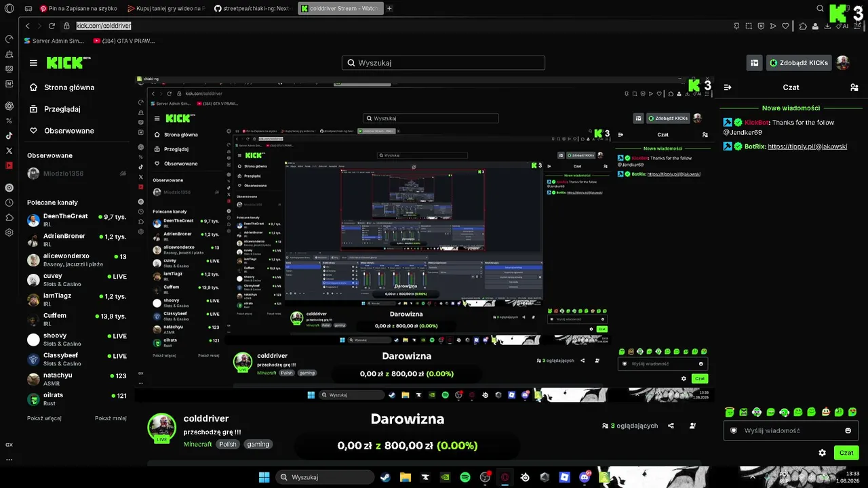Click the Minecraft category link
Screen dimensions: 868x488
click(197, 445)
